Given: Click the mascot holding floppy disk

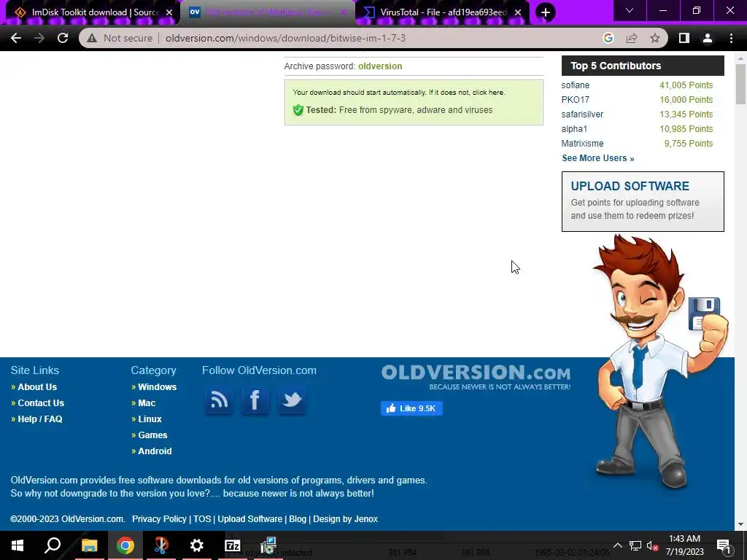Looking at the screenshot, I should (661, 362).
